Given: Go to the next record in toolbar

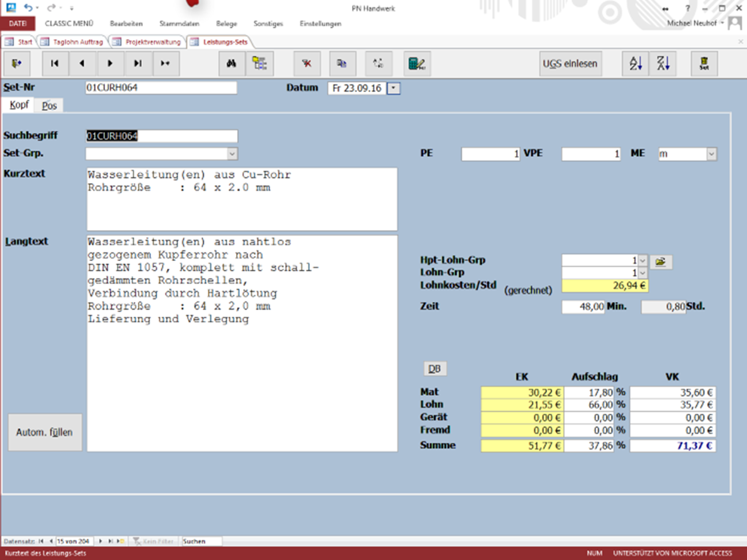Looking at the screenshot, I should point(110,64).
